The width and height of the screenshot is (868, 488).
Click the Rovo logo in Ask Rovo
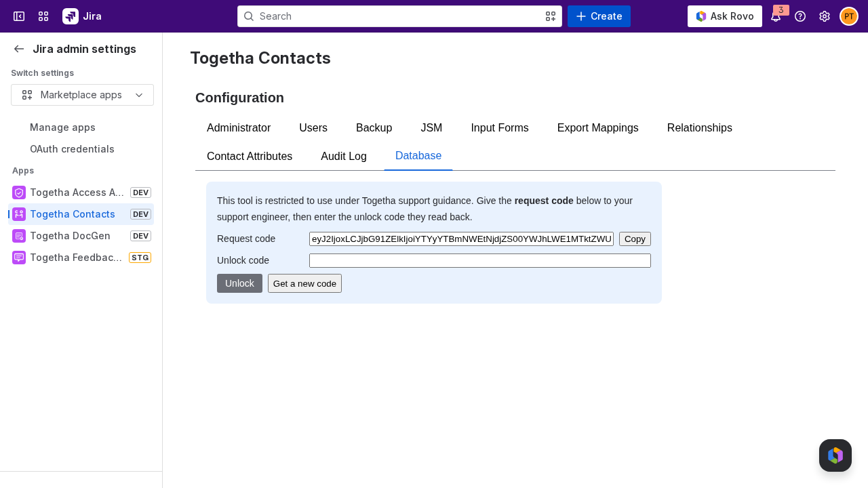[x=701, y=16]
